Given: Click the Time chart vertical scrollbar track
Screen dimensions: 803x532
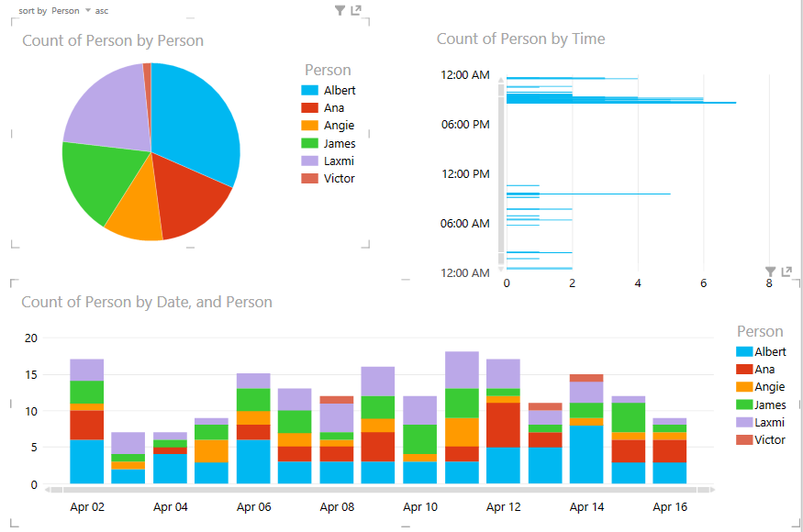Looking at the screenshot, I should pos(501,174).
